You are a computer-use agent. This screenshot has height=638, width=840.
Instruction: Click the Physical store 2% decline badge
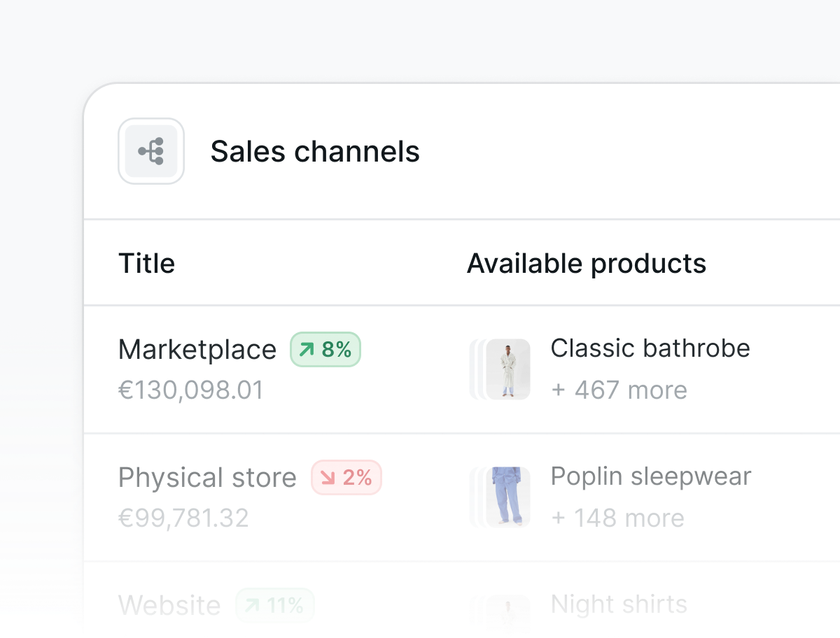(346, 477)
